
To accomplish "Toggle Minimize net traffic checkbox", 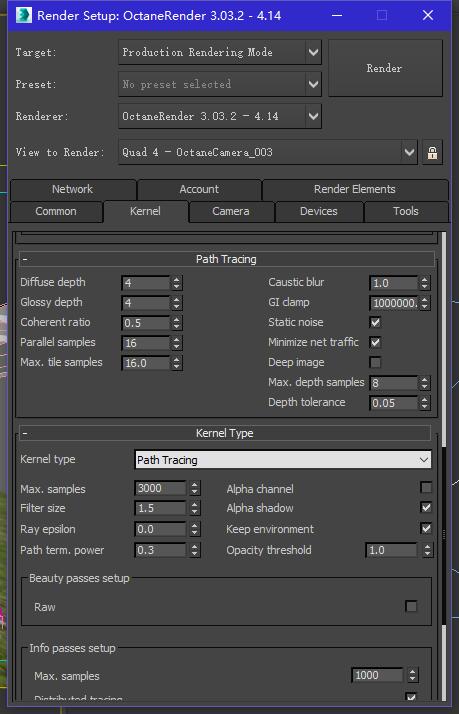I will 375,342.
